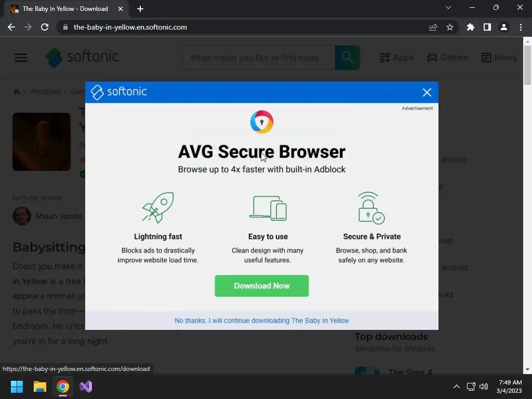Reload the page with refresh icon
Viewport: 532px width, 399px height.
(45, 27)
